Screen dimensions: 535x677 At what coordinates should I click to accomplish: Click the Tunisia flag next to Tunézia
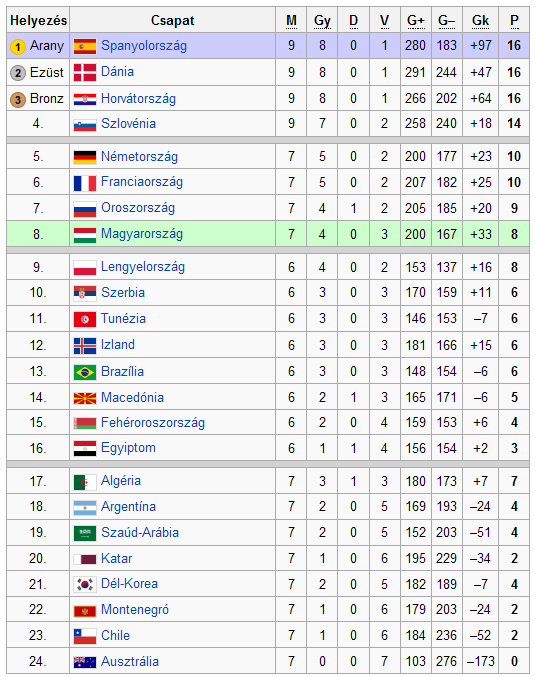tap(85, 320)
